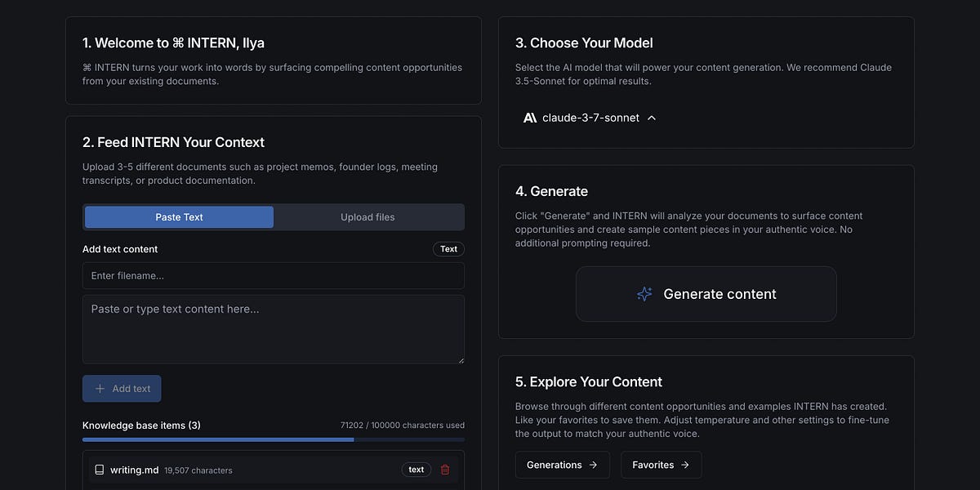
Task: Click the Knowledge base items (3) heading
Action: pyautogui.click(x=141, y=425)
